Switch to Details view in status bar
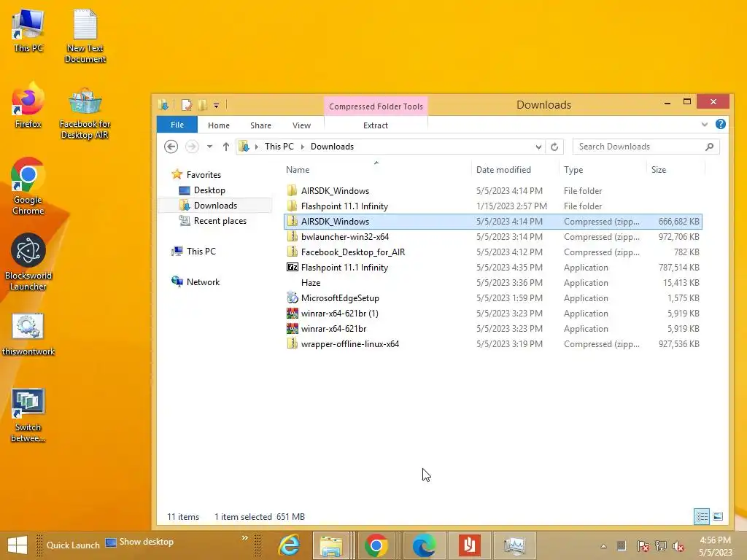 coord(702,517)
